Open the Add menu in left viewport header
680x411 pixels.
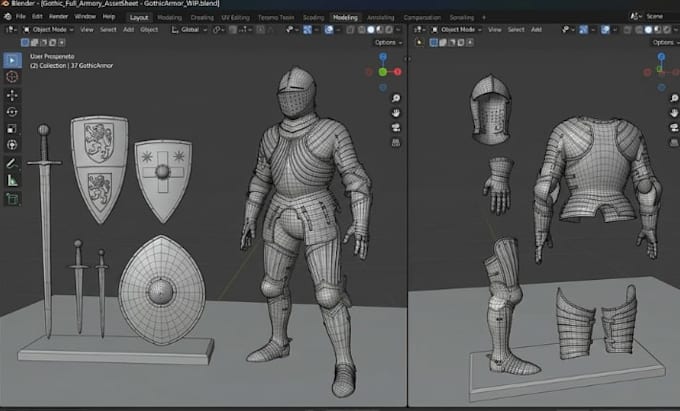128,29
